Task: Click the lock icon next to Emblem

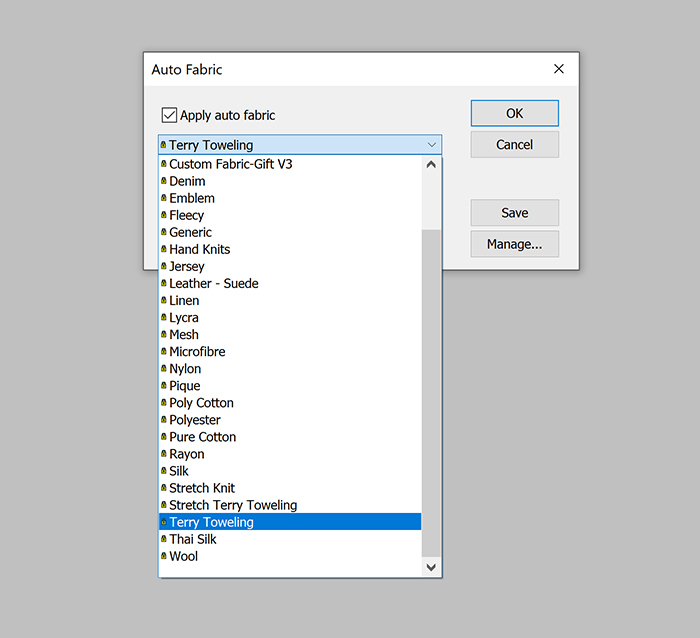Action: click(164, 198)
